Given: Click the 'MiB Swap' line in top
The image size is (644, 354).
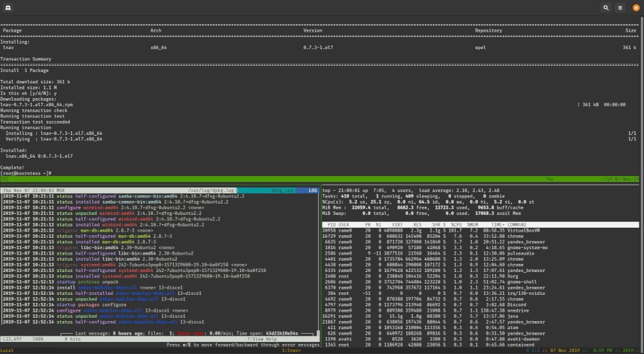Looking at the screenshot, I should click(x=423, y=214).
